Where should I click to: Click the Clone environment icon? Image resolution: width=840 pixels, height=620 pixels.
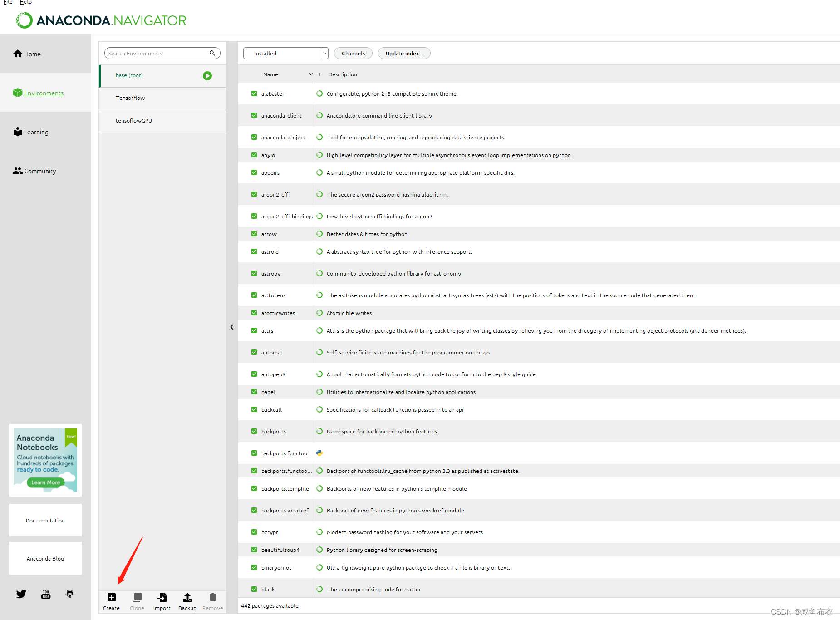click(x=137, y=597)
